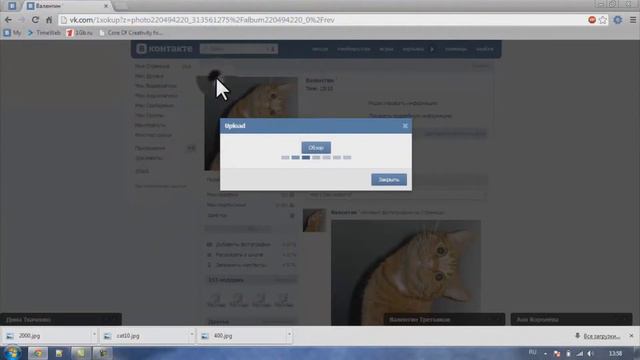This screenshot has height=360, width=640.
Task: Click игры in VK top navigation
Action: pos(386,49)
